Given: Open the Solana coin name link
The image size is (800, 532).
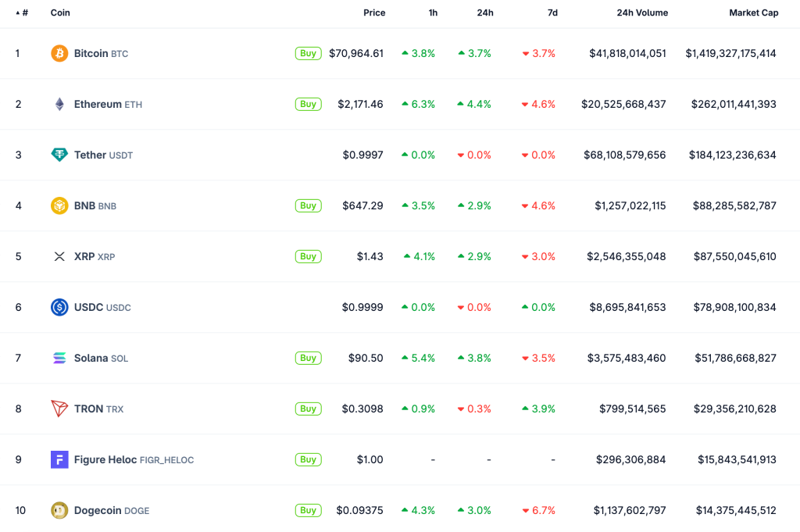Looking at the screenshot, I should pyautogui.click(x=91, y=358).
